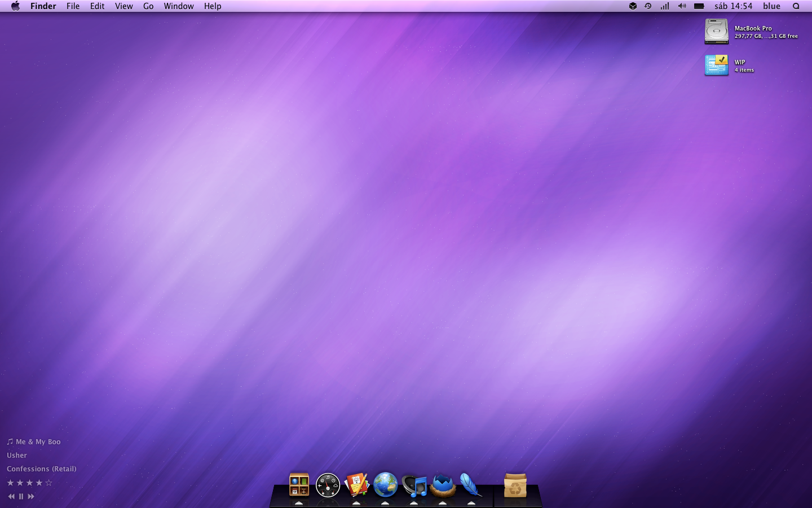Open the blue user account menu
Viewport: 812px width, 508px height.
pos(771,6)
